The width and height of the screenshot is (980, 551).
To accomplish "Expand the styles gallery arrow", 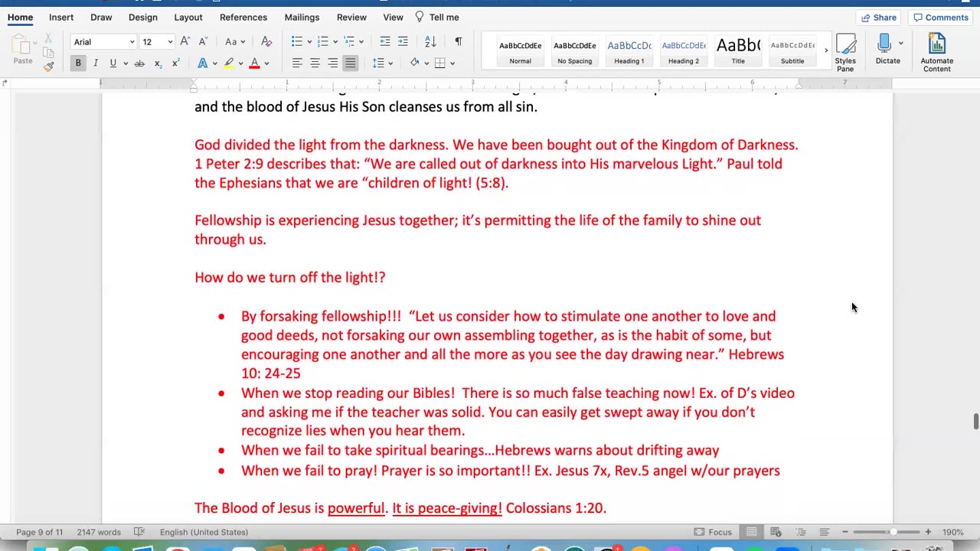I will 826,51.
